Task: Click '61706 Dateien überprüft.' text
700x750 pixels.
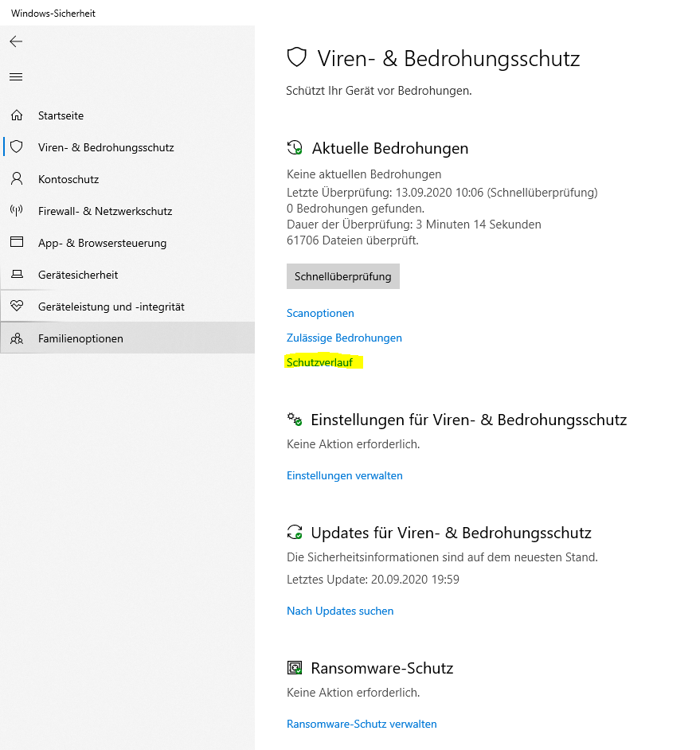Action: point(353,240)
